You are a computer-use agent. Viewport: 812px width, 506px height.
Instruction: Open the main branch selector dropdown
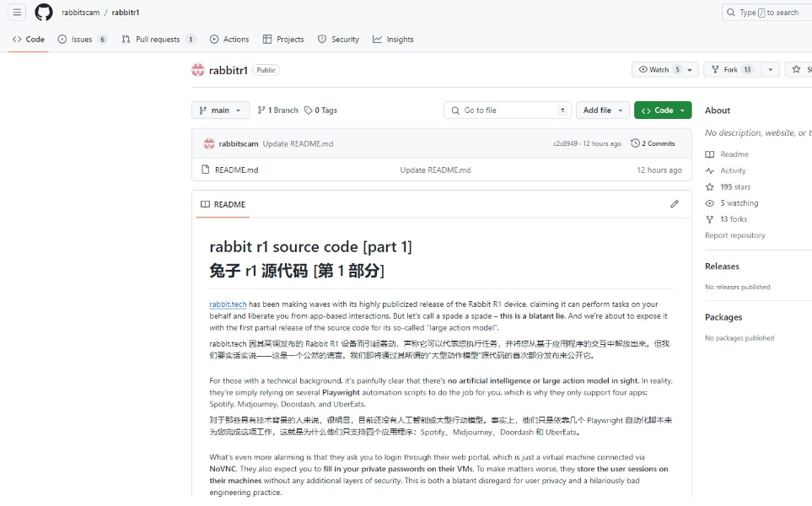point(221,110)
